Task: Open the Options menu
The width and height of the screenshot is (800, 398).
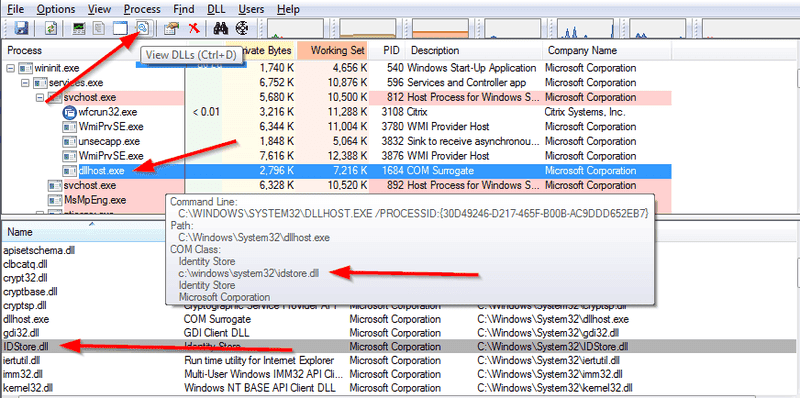Action: point(56,9)
